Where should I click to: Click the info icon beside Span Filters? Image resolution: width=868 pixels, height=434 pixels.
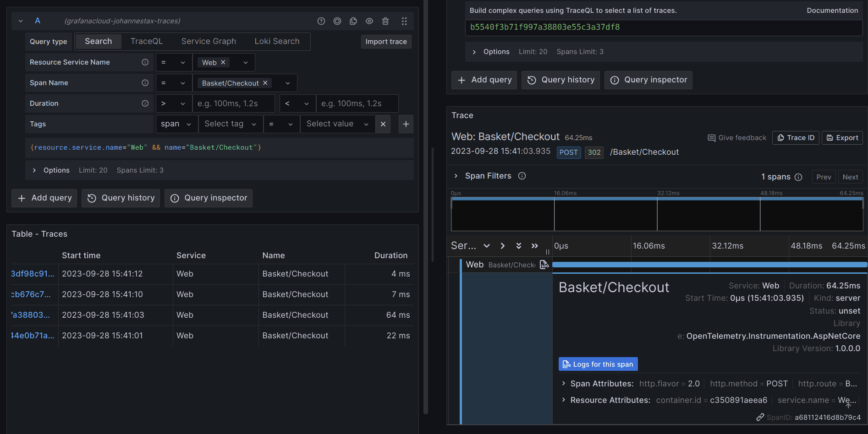[522, 175]
